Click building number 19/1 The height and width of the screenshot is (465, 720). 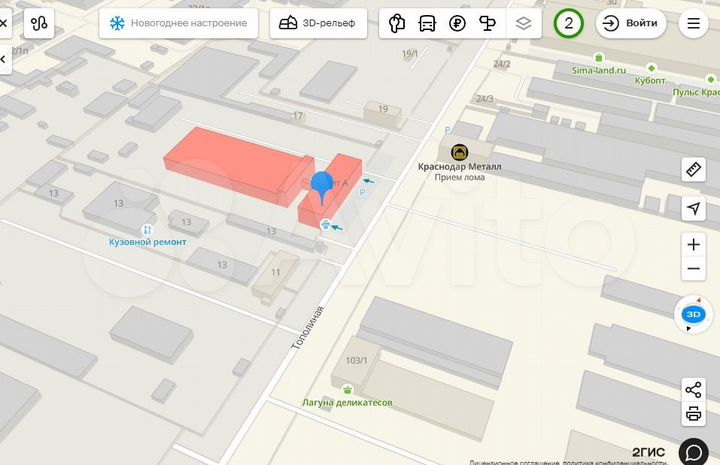pyautogui.click(x=410, y=54)
